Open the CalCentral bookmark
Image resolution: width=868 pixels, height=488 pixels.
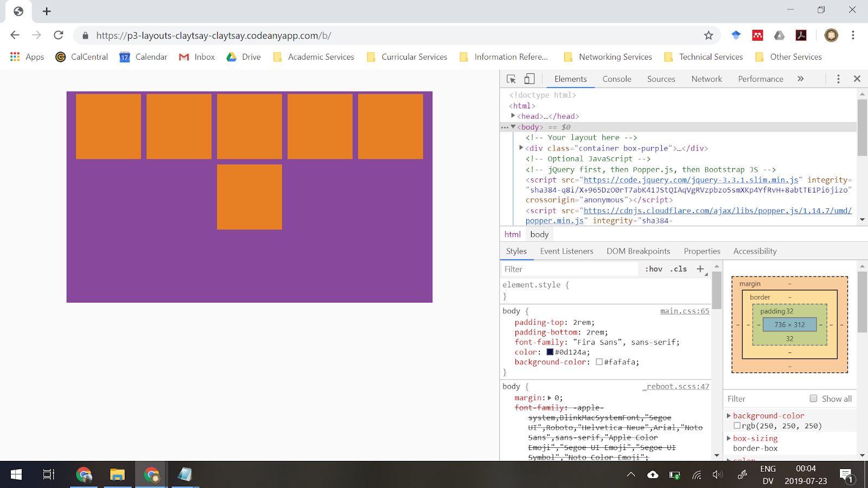tap(82, 57)
